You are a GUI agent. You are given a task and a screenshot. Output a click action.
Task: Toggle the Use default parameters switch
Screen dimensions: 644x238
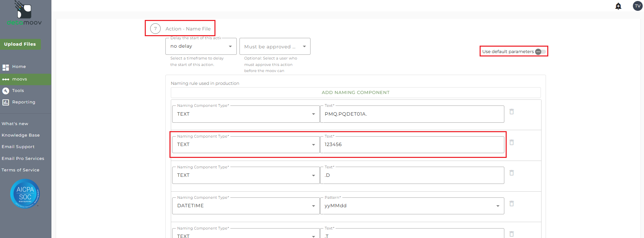[540, 52]
